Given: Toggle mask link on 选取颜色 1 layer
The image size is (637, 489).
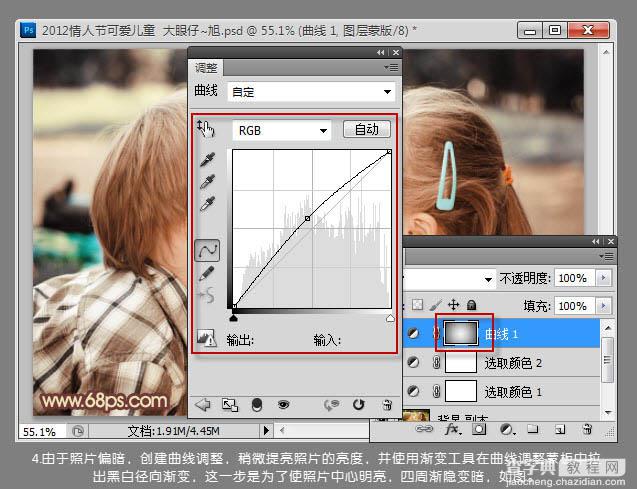Looking at the screenshot, I should 437,392.
